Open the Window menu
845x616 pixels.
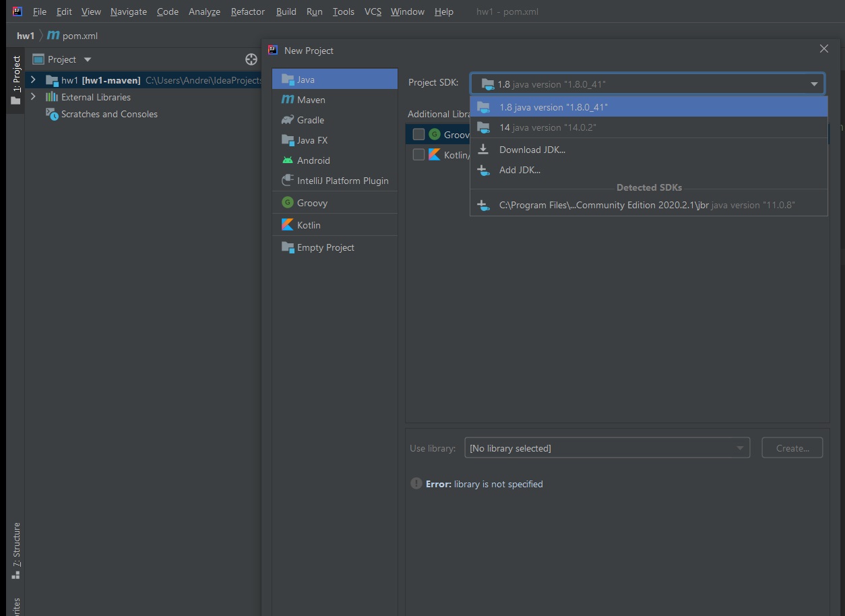point(408,11)
